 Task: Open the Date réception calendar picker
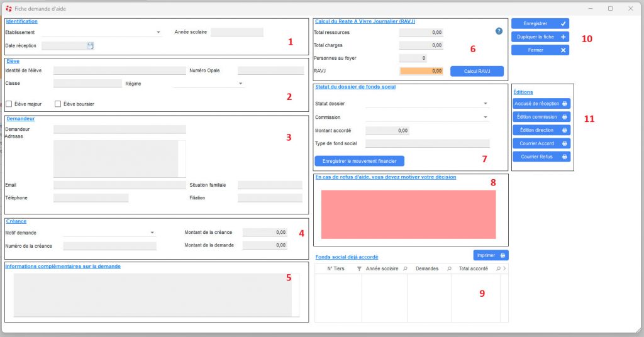click(90, 46)
